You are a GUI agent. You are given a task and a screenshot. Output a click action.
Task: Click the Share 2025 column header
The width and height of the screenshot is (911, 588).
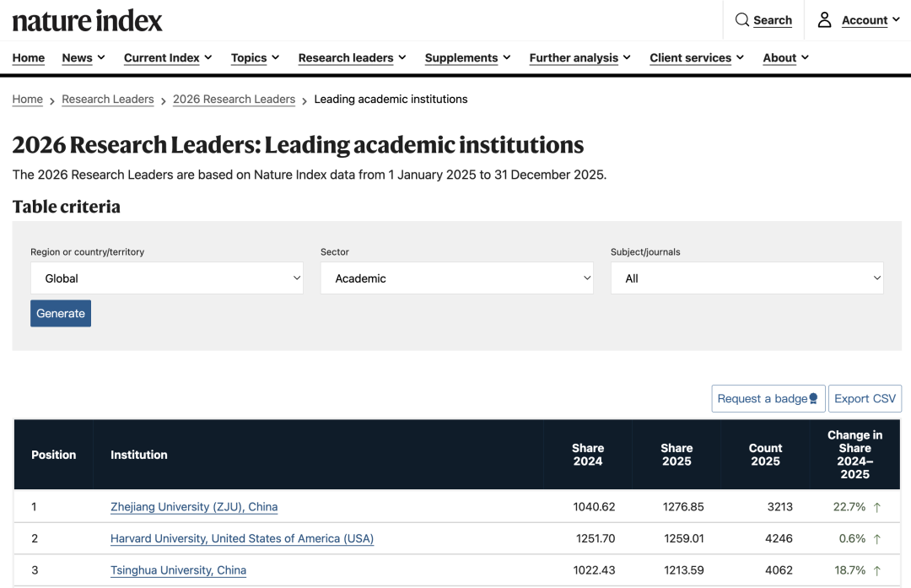677,455
